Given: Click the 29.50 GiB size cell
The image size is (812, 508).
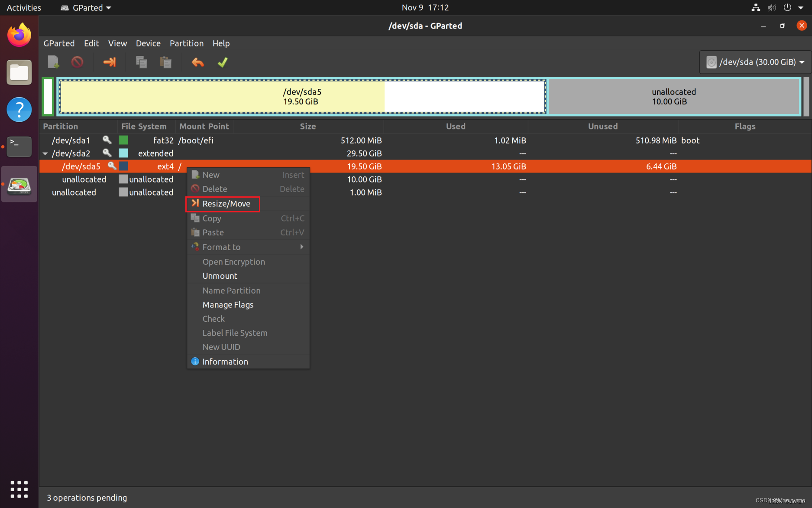Looking at the screenshot, I should pyautogui.click(x=364, y=153).
